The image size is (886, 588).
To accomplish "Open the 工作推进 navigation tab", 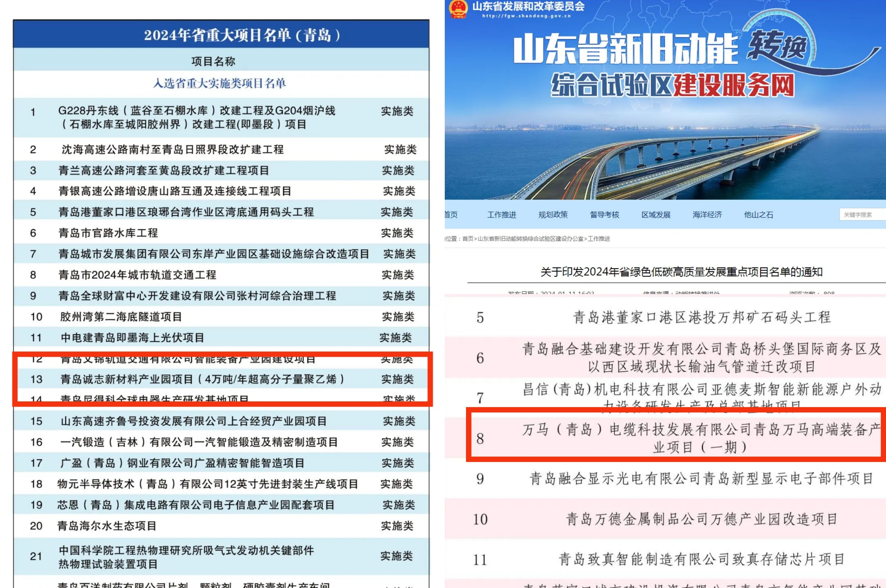I will [501, 215].
